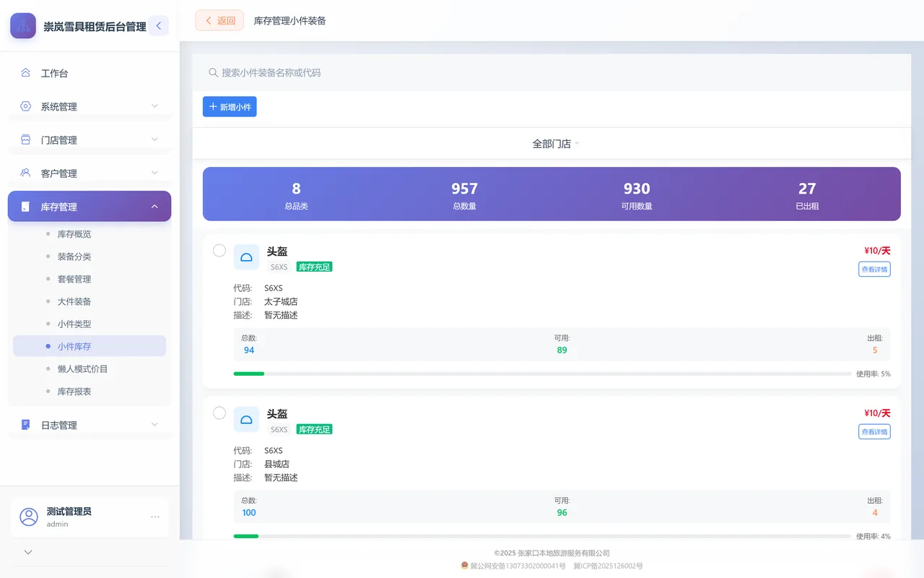Click the 测试管理员 user name
The width and height of the screenshot is (924, 578).
69,512
